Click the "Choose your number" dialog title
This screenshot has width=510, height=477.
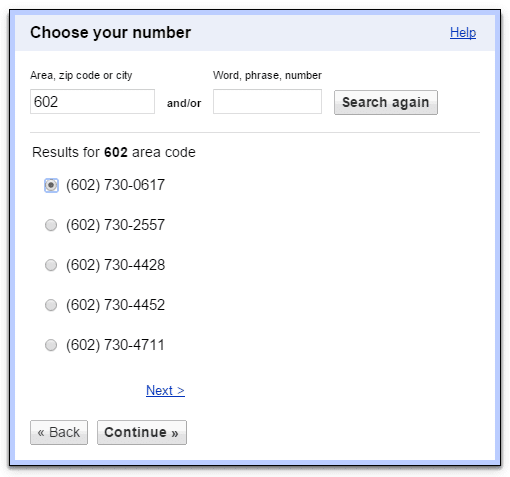tap(111, 33)
